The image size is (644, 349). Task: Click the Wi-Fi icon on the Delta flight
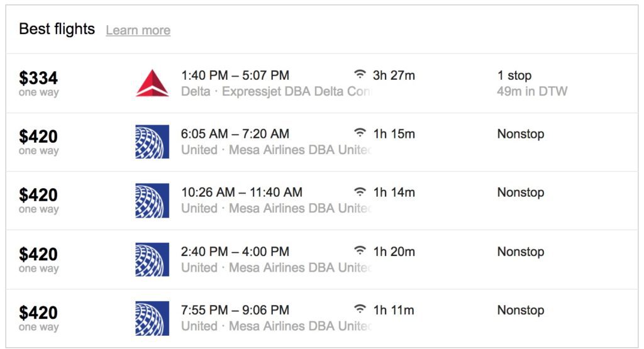tap(360, 75)
